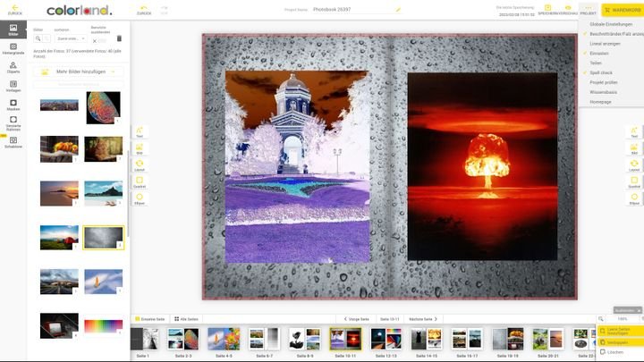This screenshot has width=644, height=362.
Task: Click the Speichern save icon
Action: coord(547,9)
